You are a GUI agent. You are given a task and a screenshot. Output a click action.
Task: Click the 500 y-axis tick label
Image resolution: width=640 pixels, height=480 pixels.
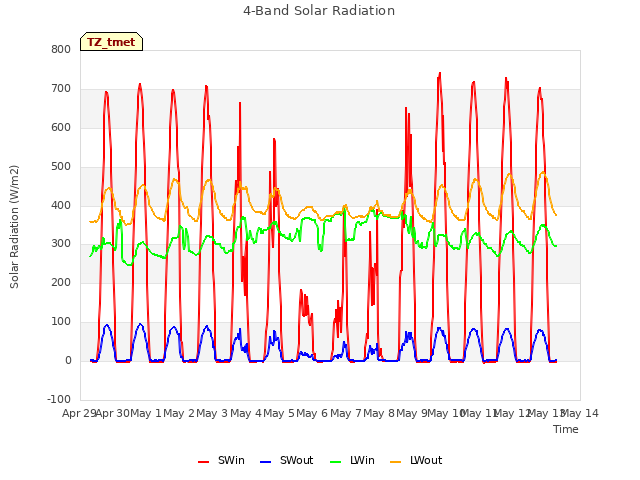coord(61,167)
